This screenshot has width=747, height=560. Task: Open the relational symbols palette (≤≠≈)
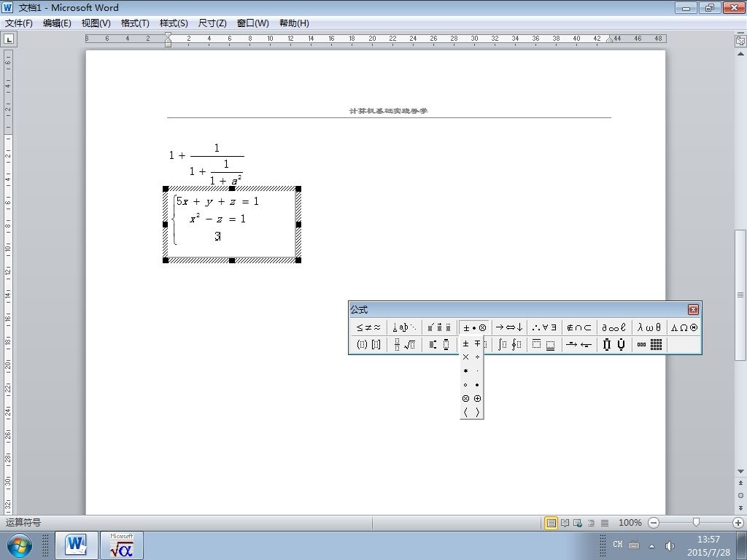point(368,327)
